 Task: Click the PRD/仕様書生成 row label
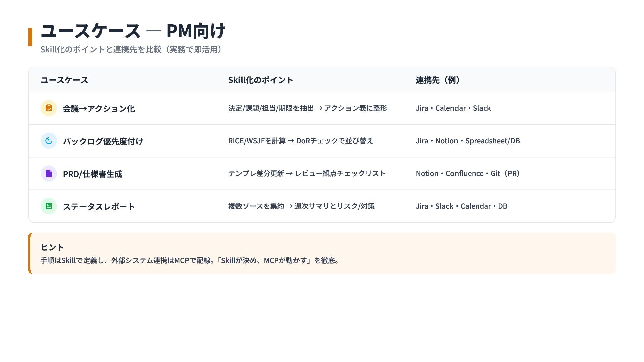93,174
